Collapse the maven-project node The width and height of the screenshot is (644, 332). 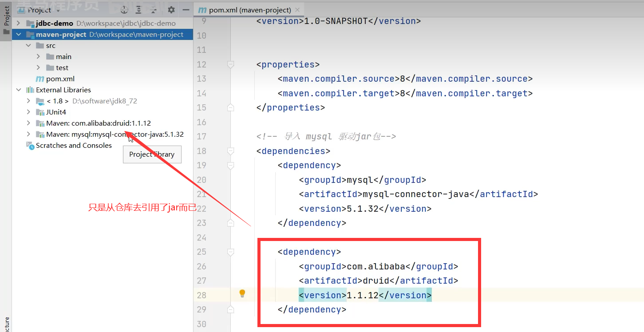pos(19,34)
